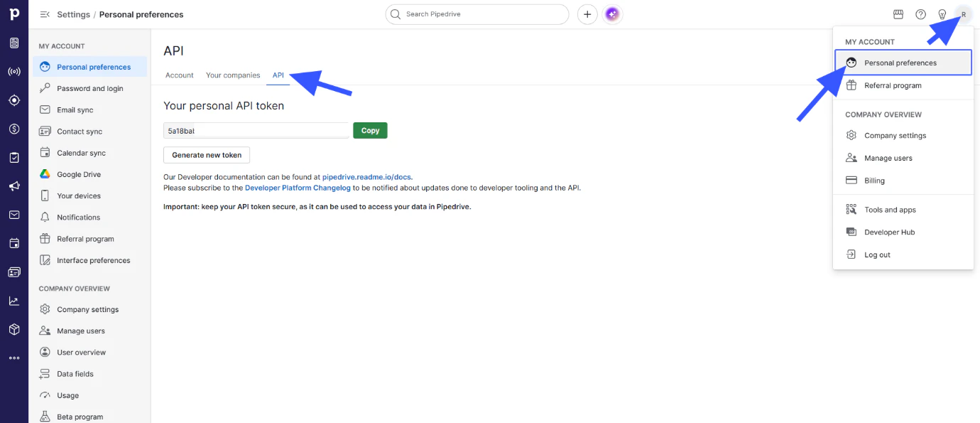Open Leads inbox icon in left rail
Viewport: 980px width, 423px height.
point(14,43)
